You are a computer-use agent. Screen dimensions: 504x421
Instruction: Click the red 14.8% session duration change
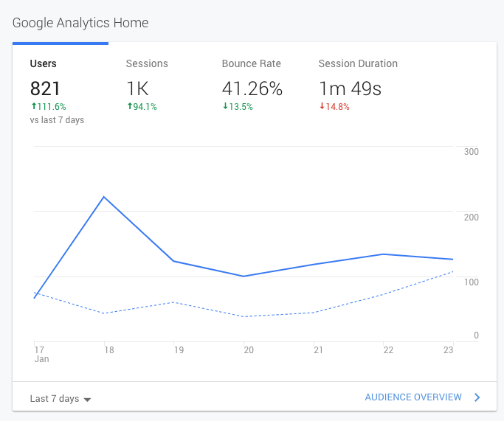(334, 107)
